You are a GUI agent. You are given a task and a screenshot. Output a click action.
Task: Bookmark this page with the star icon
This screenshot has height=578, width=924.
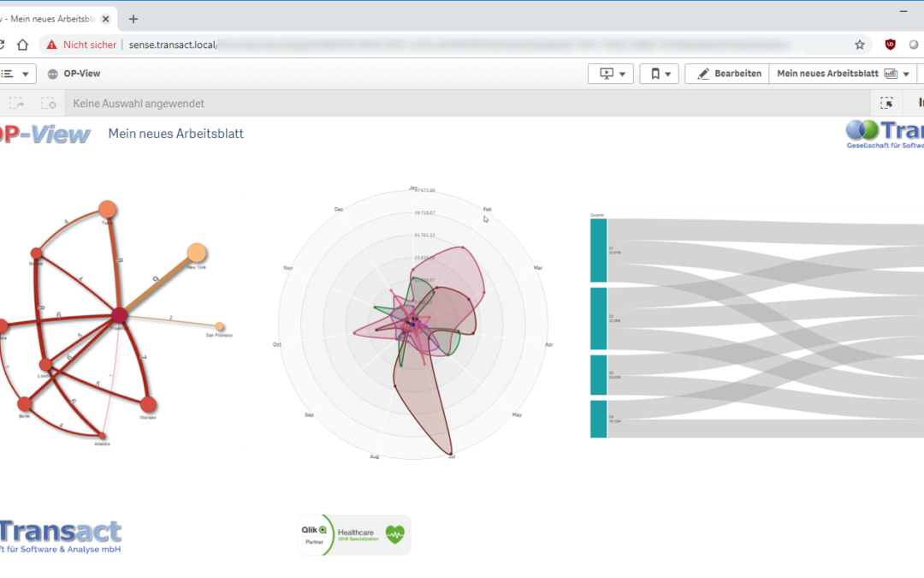coord(860,45)
